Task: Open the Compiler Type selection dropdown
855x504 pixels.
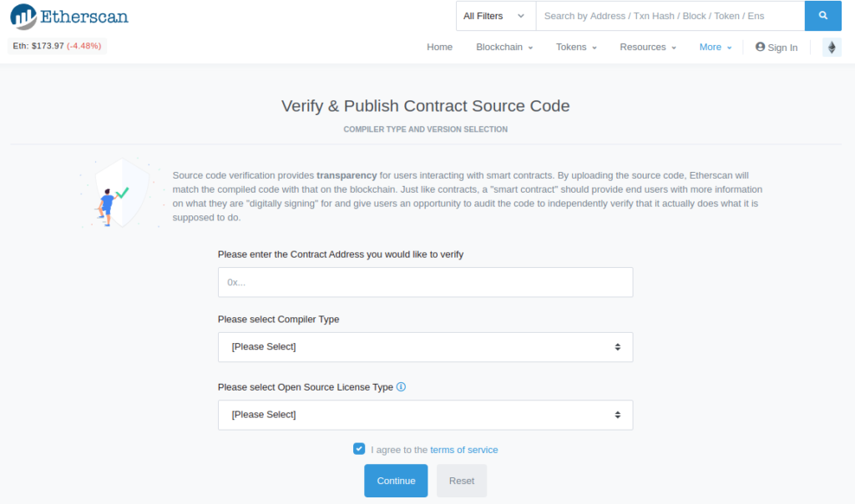Action: click(425, 346)
